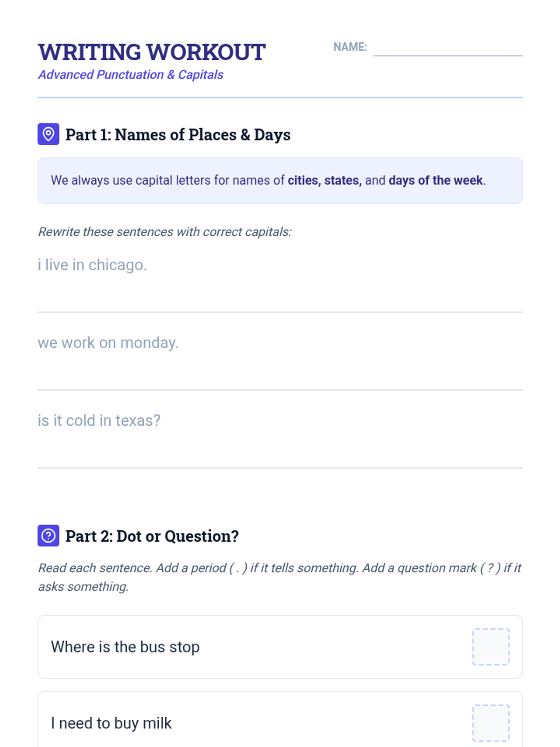Click the 'Part 1: Names of Places & Days' heading
This screenshot has height=747, width=560.
pos(178,135)
